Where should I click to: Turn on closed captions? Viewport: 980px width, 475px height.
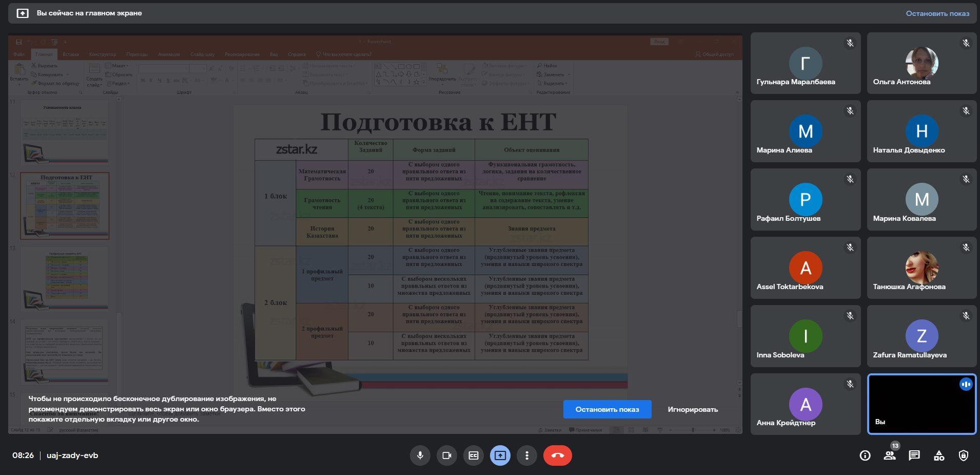(x=473, y=455)
